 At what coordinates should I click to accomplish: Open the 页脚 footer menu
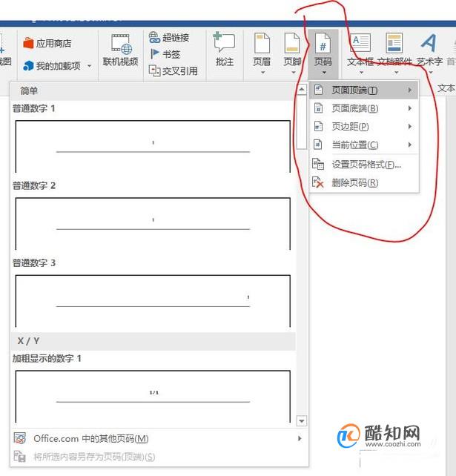[292, 53]
